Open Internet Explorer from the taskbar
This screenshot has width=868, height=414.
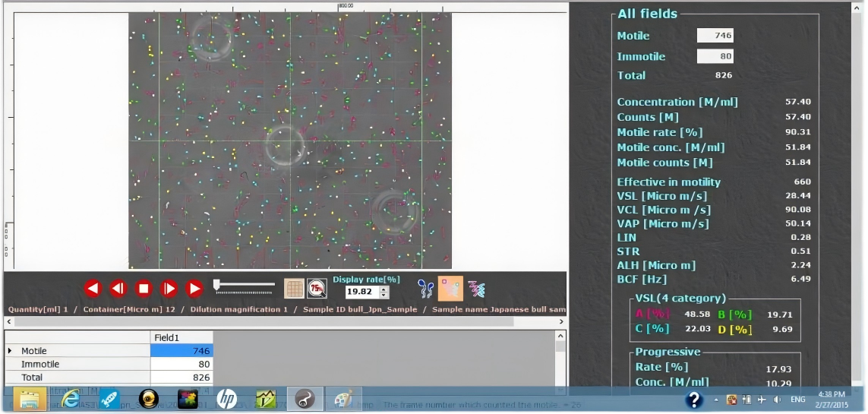tap(71, 399)
